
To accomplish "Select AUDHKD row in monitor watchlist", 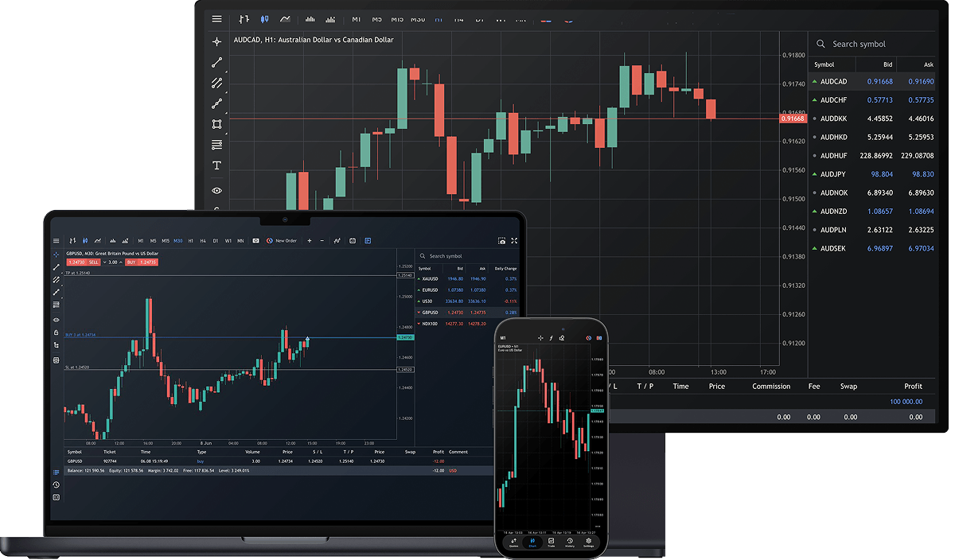I will tap(874, 138).
